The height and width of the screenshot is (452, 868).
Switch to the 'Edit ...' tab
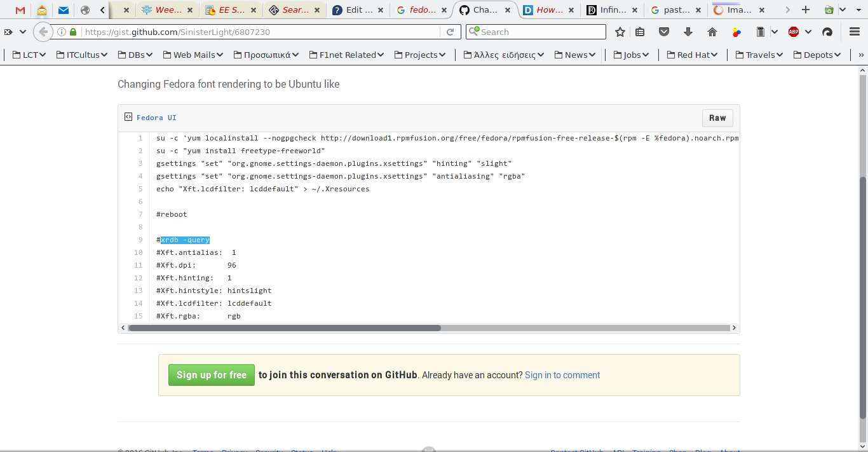point(358,10)
